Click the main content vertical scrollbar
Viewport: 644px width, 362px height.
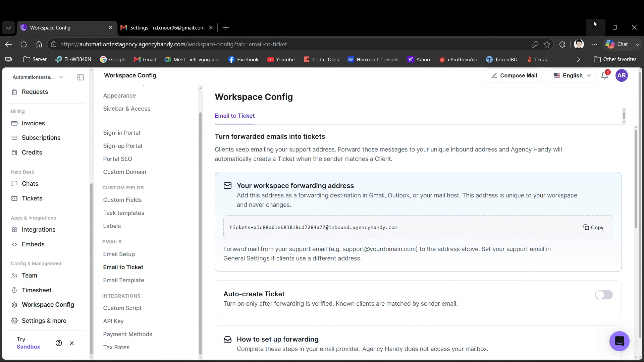[x=635, y=179]
